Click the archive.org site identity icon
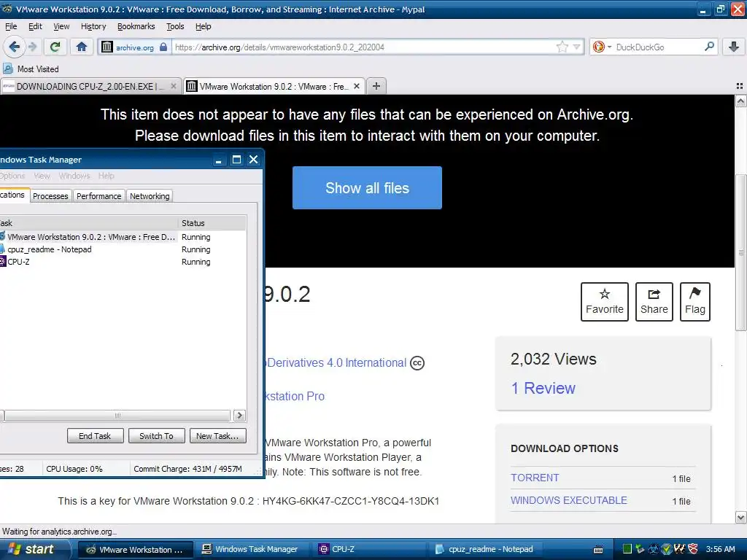 click(x=107, y=47)
